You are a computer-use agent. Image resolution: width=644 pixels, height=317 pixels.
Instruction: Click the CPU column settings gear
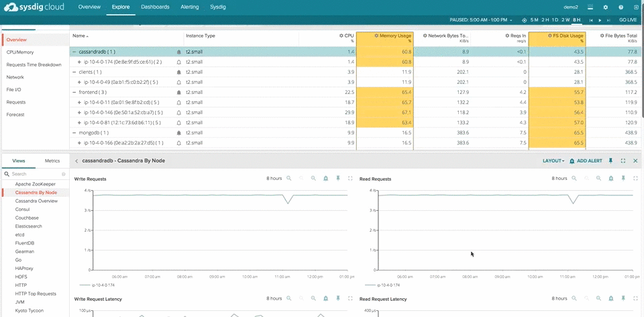click(x=341, y=36)
